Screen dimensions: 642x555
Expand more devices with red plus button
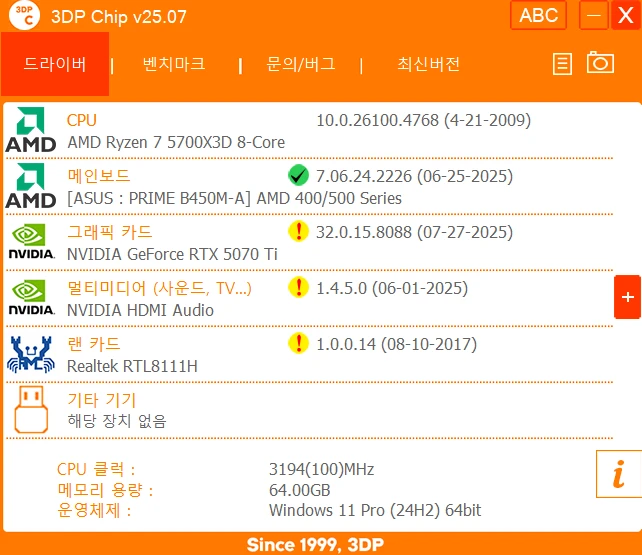coord(627,297)
